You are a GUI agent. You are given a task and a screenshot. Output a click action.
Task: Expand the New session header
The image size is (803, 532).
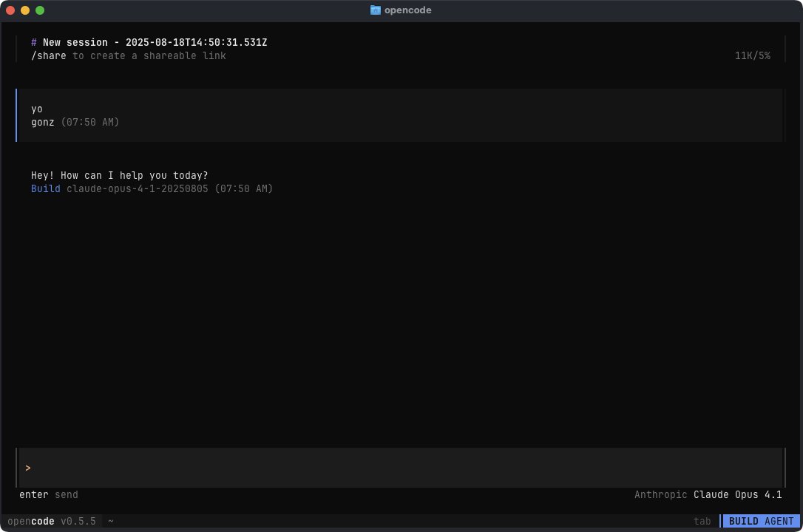(x=148, y=42)
